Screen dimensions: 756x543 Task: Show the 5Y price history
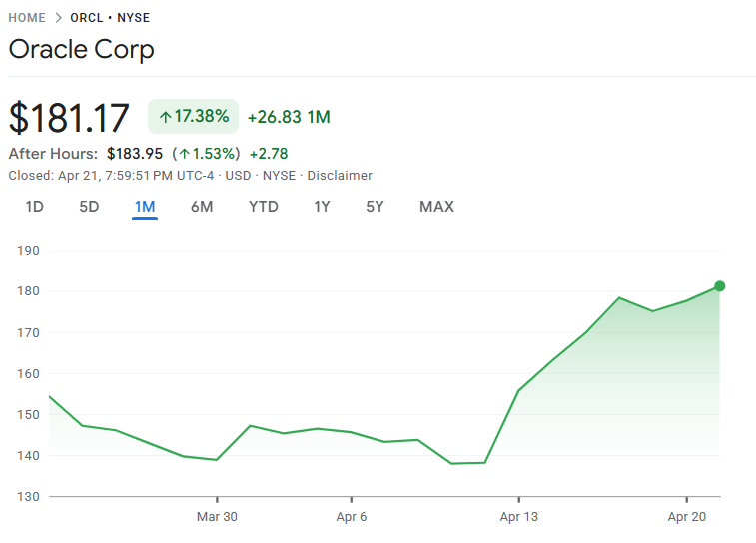tap(375, 207)
